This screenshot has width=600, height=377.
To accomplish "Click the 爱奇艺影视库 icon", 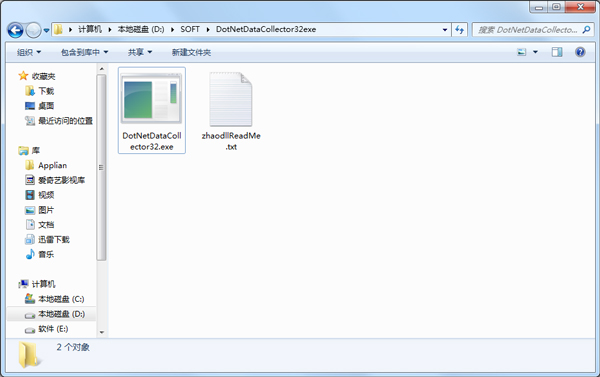I will click(30, 180).
